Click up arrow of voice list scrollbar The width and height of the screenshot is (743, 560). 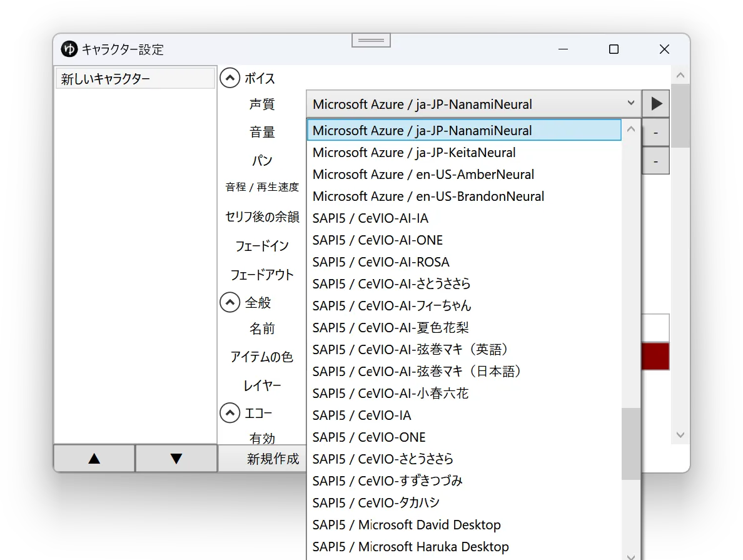(630, 129)
